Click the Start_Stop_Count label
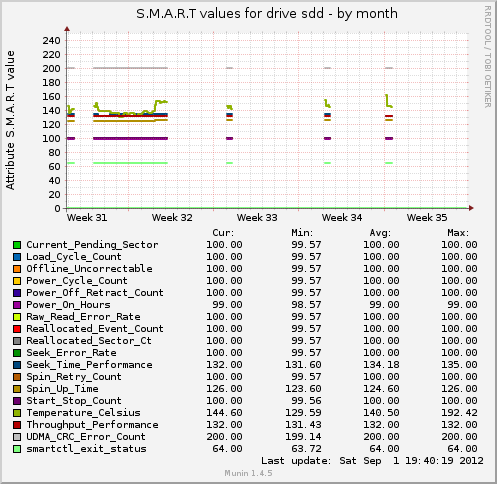The height and width of the screenshot is (484, 497). [x=74, y=401]
